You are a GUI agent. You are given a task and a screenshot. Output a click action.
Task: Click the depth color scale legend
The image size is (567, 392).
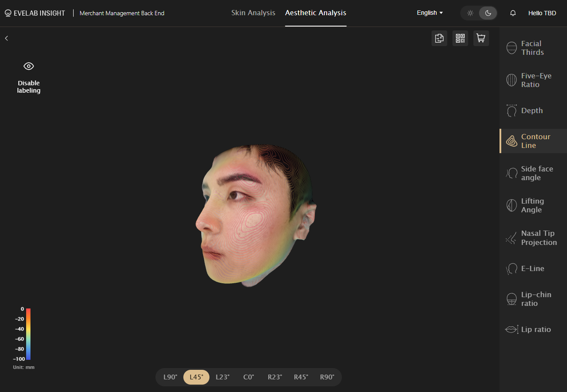point(28,334)
